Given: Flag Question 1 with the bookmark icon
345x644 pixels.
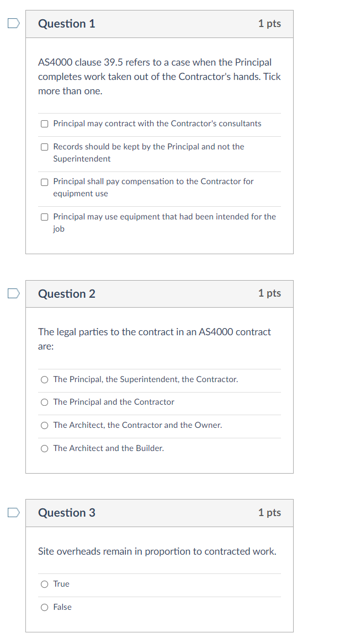Looking at the screenshot, I should (x=14, y=23).
